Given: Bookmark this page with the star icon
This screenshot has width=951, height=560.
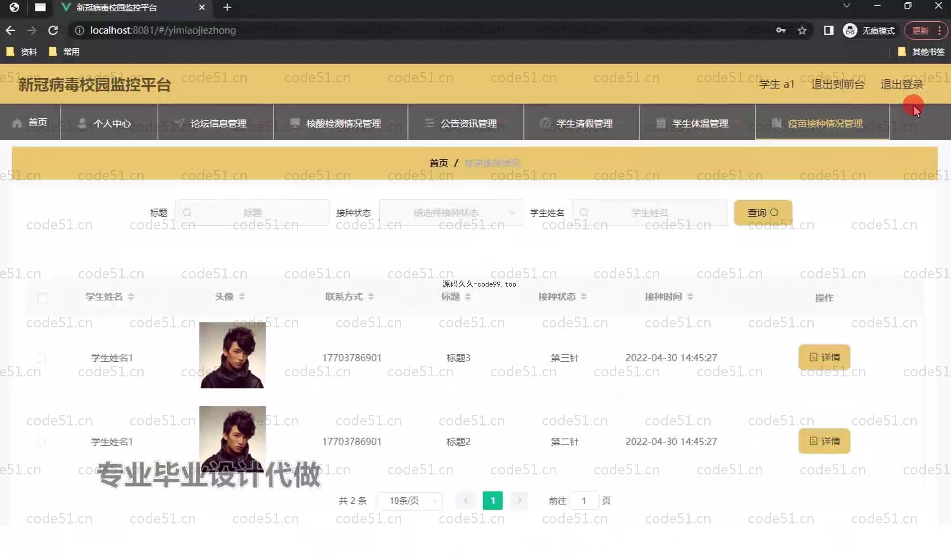Looking at the screenshot, I should 802,30.
